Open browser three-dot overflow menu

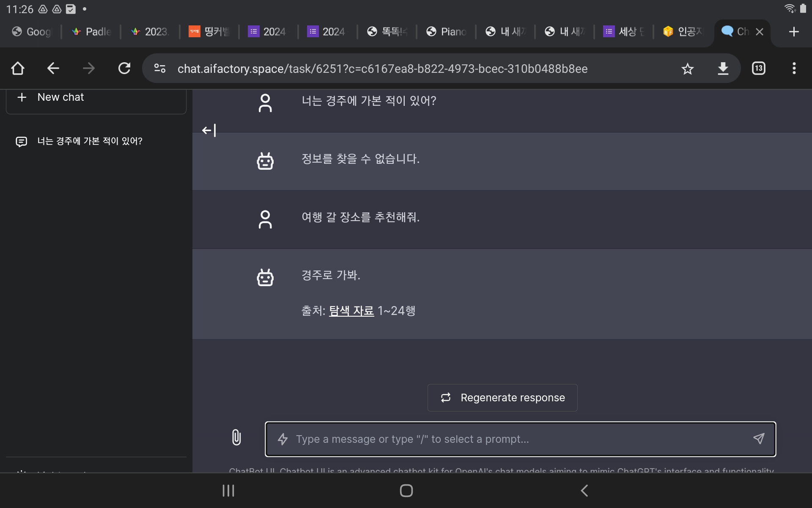(794, 69)
